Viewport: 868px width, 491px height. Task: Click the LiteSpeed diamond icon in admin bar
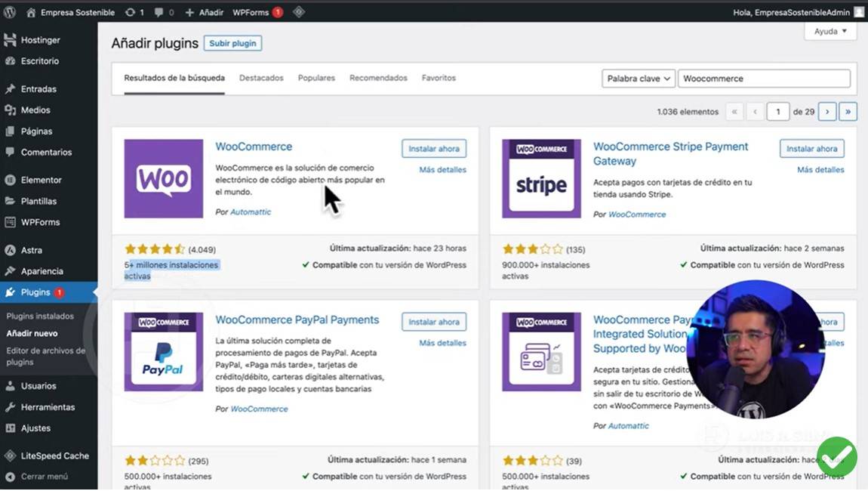click(x=299, y=11)
